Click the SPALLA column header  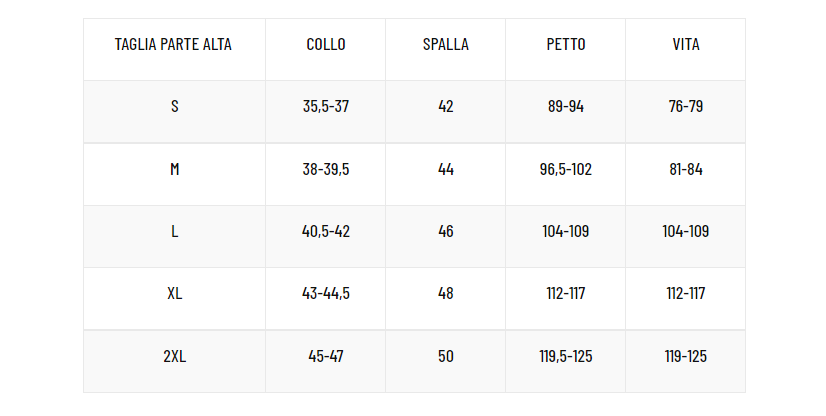[x=446, y=44]
